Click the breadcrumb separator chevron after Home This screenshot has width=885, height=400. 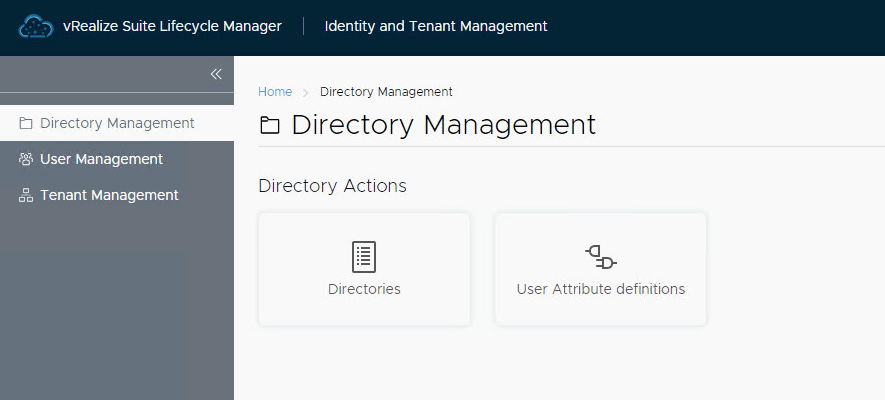pyautogui.click(x=305, y=92)
